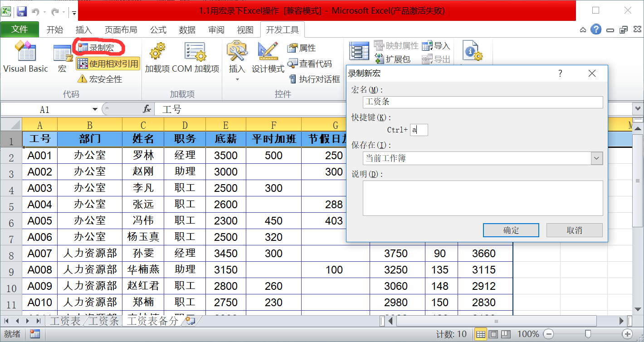Click the Undo arrow icon
The height and width of the screenshot is (342, 644).
(35, 11)
